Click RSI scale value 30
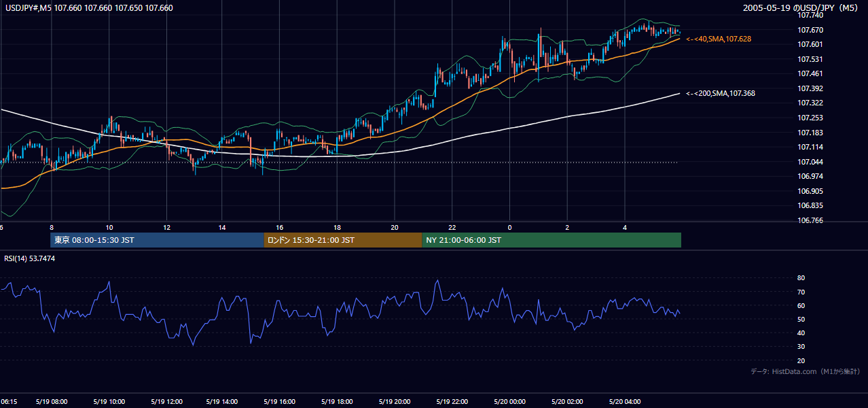 [x=801, y=347]
